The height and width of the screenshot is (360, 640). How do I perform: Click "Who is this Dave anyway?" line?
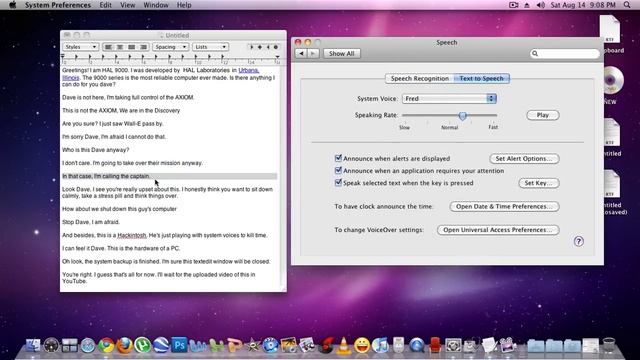click(x=96, y=150)
